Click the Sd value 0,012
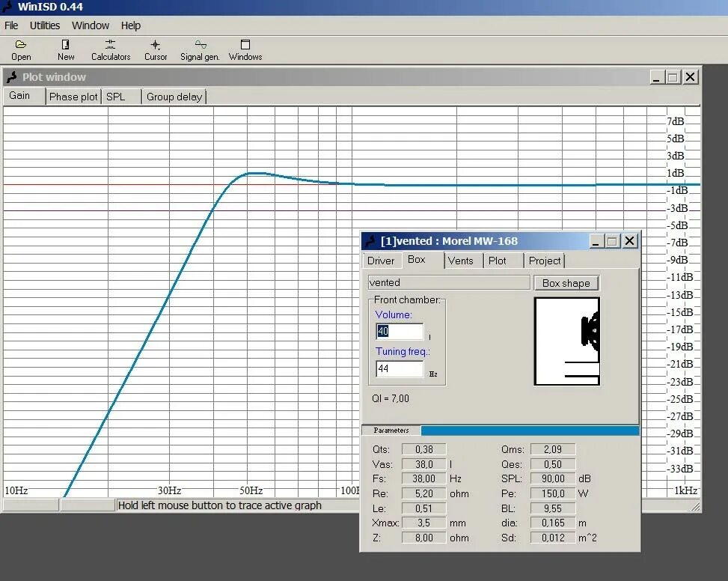 (x=553, y=538)
